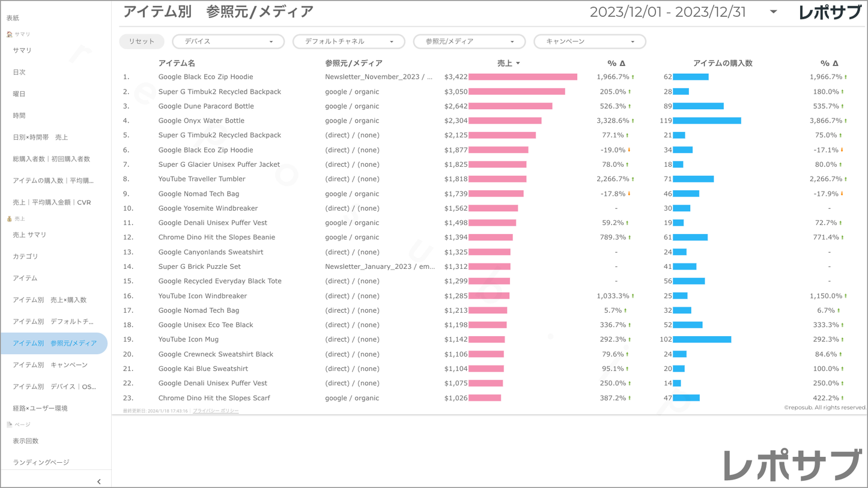Click the house icon beside サマリ section
868x488 pixels.
point(9,34)
